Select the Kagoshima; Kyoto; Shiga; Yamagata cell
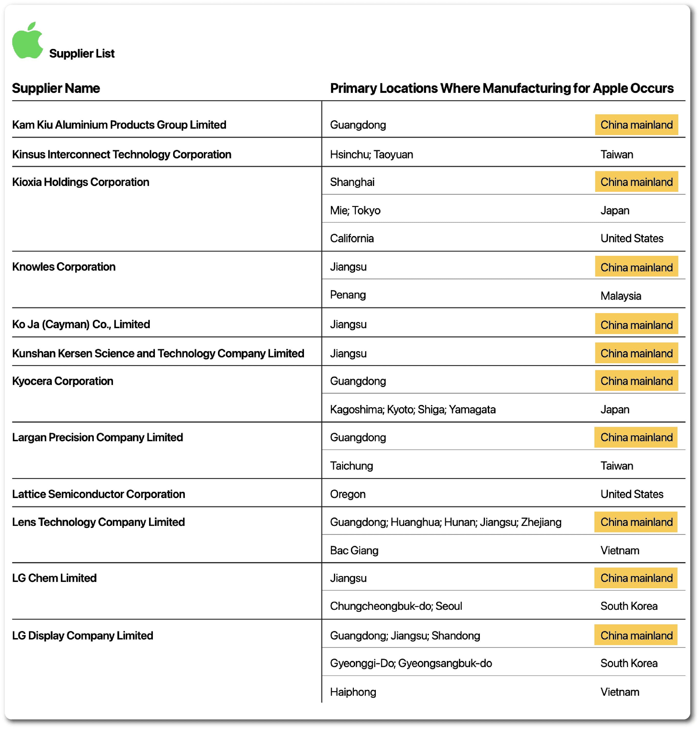Screen dimensions: 700x729 pyautogui.click(x=413, y=410)
